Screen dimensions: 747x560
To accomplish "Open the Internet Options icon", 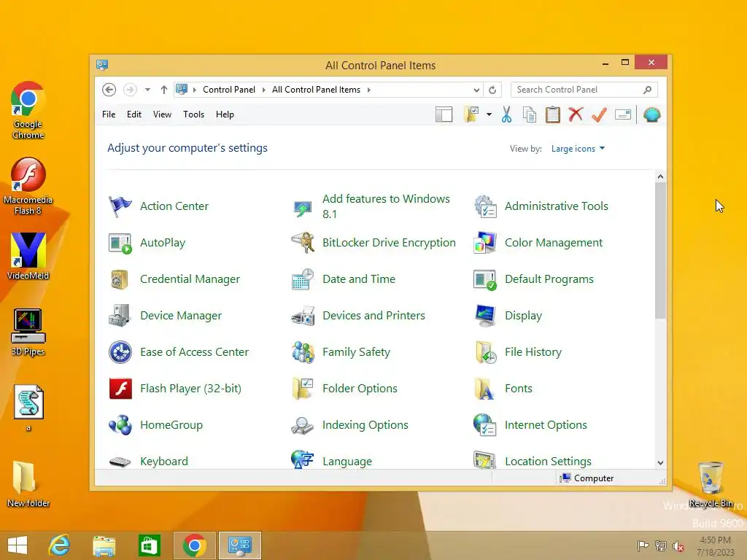I will pyautogui.click(x=485, y=425).
